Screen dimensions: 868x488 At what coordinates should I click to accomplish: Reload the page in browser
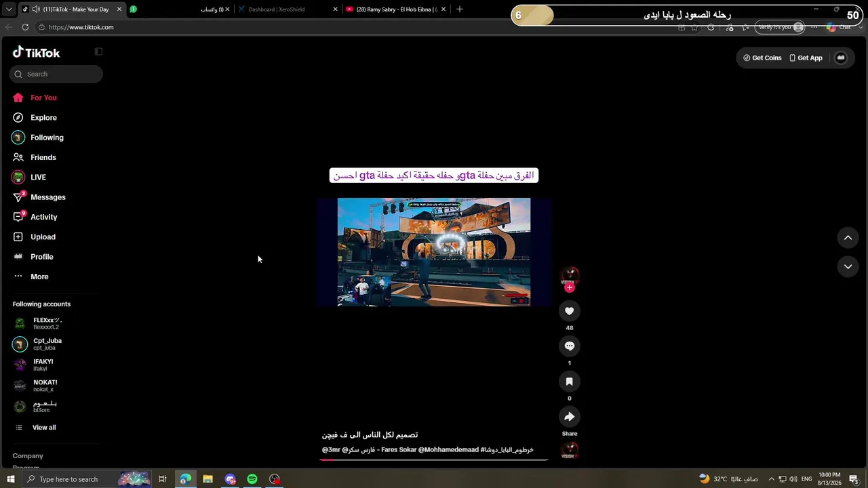tap(25, 27)
